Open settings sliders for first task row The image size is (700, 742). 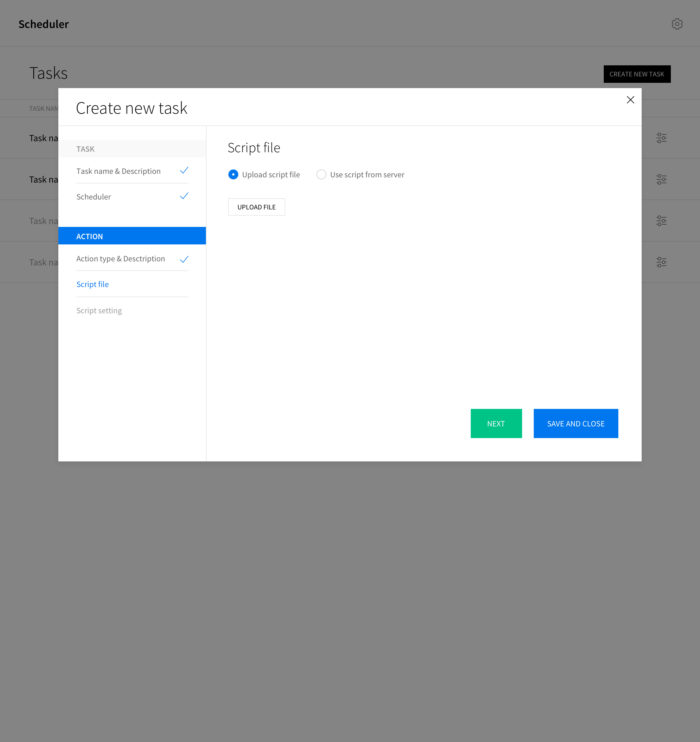click(661, 138)
